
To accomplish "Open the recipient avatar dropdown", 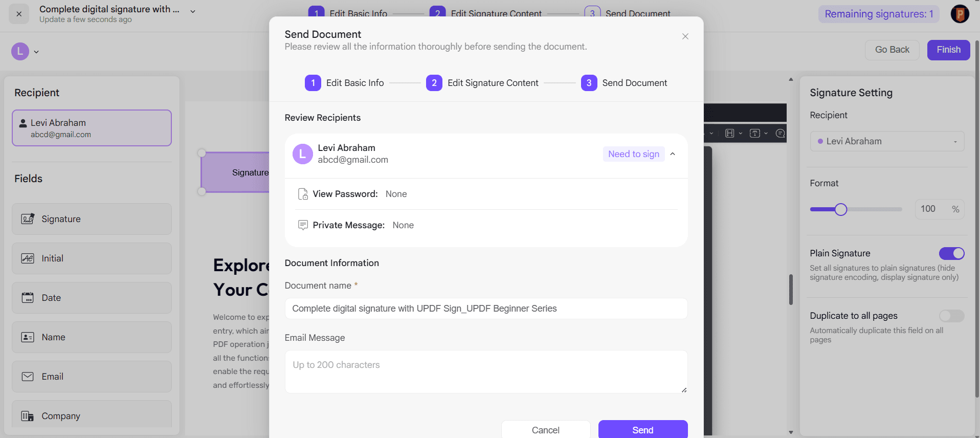I will [x=26, y=51].
